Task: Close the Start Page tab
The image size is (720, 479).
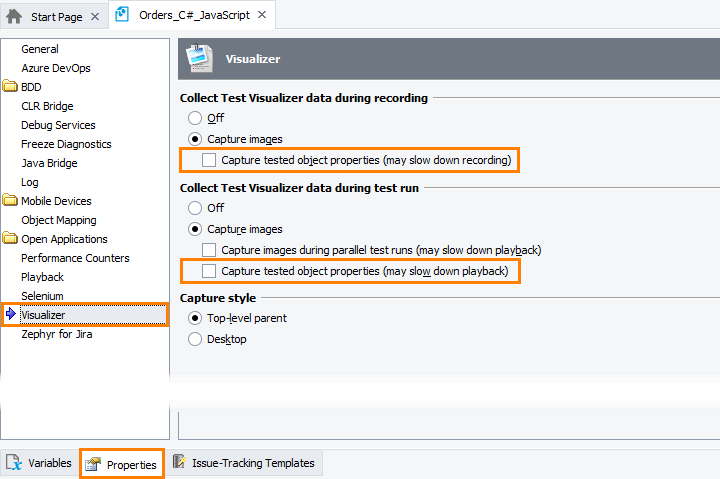Action: pos(95,17)
